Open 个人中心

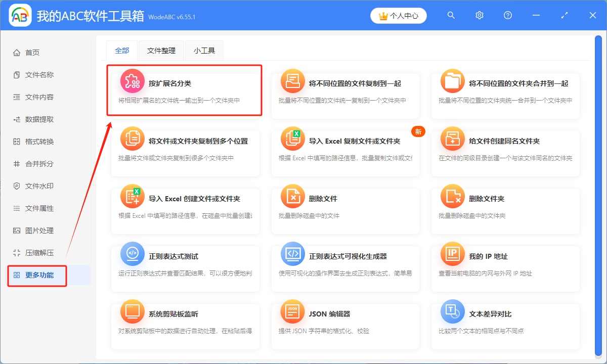tap(399, 15)
